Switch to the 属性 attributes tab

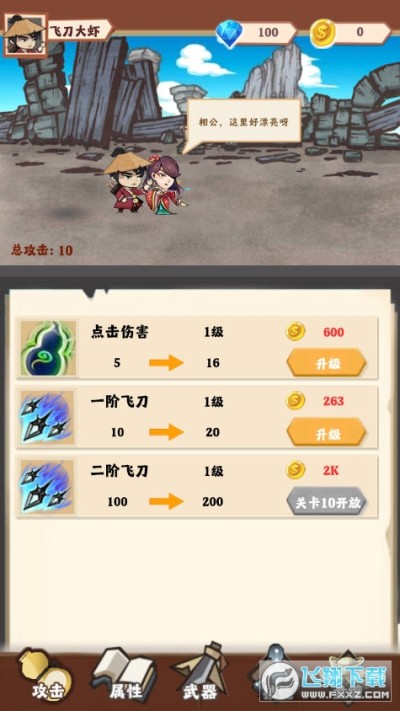124,678
